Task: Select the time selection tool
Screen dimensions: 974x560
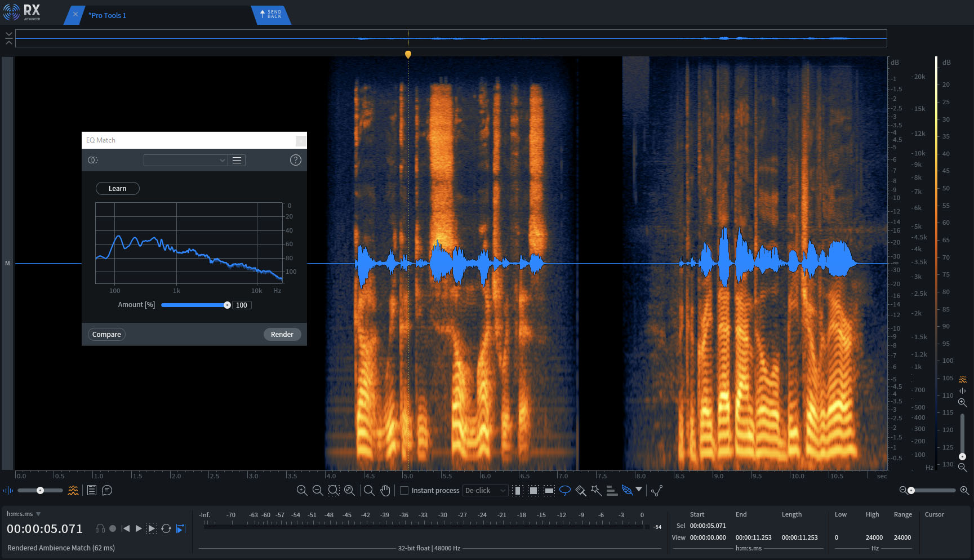Action: tap(518, 490)
